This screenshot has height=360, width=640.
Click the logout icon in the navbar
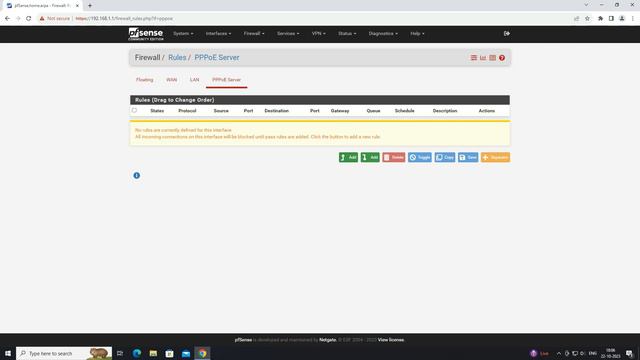tap(507, 33)
